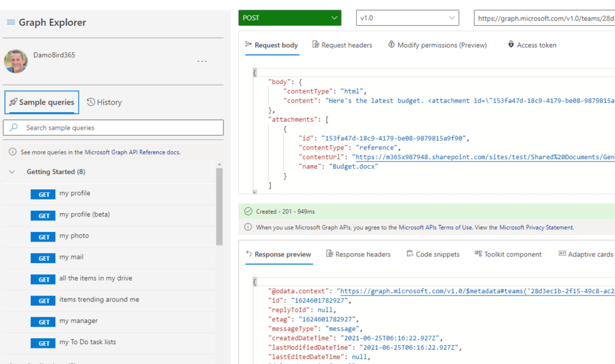
Task: Switch to the History tab
Action: pyautogui.click(x=105, y=102)
